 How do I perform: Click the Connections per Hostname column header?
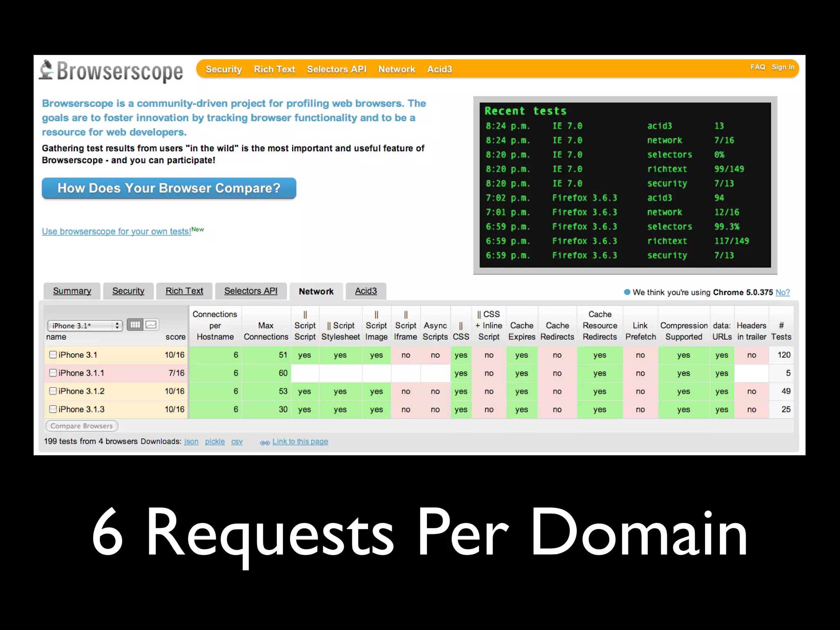point(215,325)
